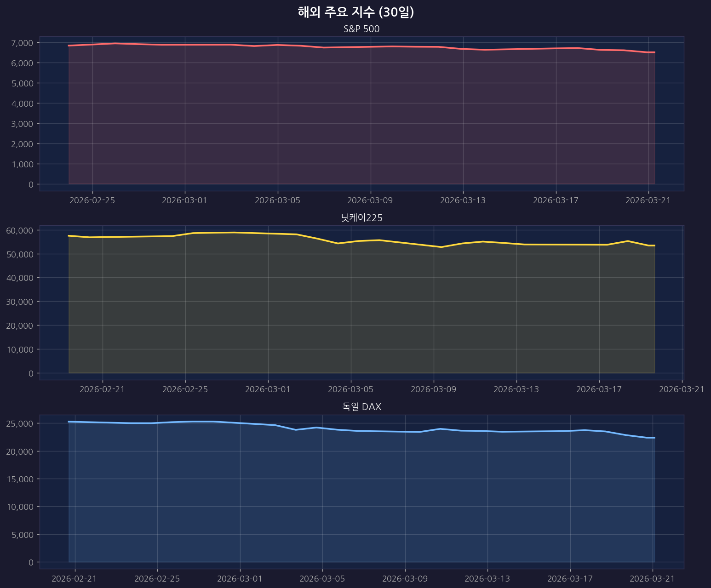The width and height of the screenshot is (711, 588).
Task: Click the 3,000 label on the S&P 500 axis
Action: pos(22,124)
